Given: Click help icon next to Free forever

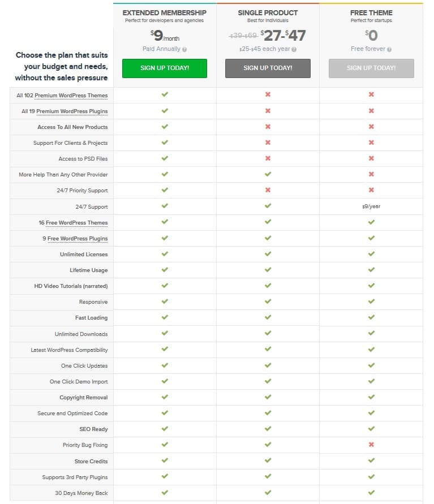Looking at the screenshot, I should click(389, 49).
